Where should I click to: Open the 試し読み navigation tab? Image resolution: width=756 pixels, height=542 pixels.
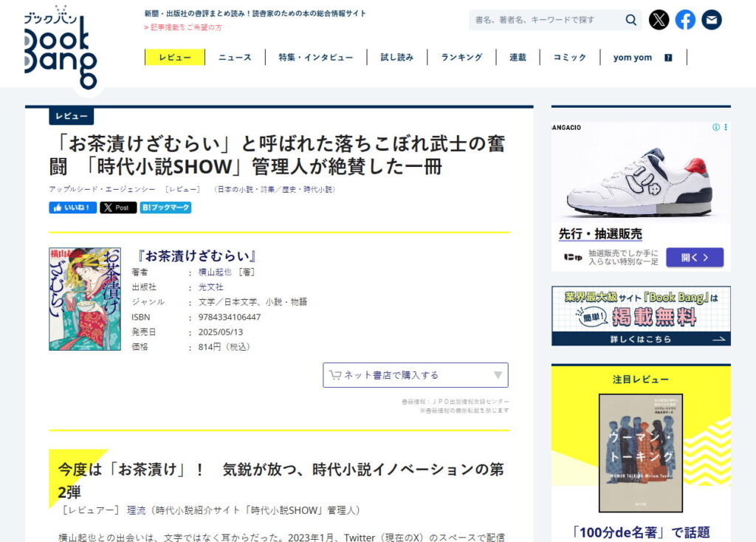click(x=396, y=57)
